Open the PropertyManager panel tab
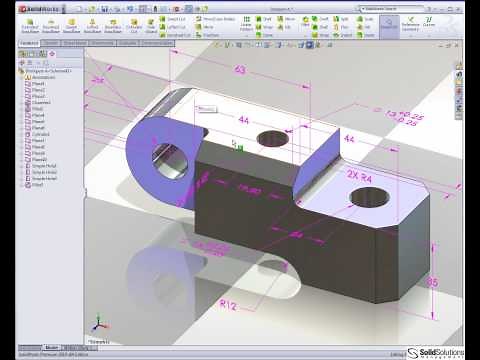 [x=31, y=54]
